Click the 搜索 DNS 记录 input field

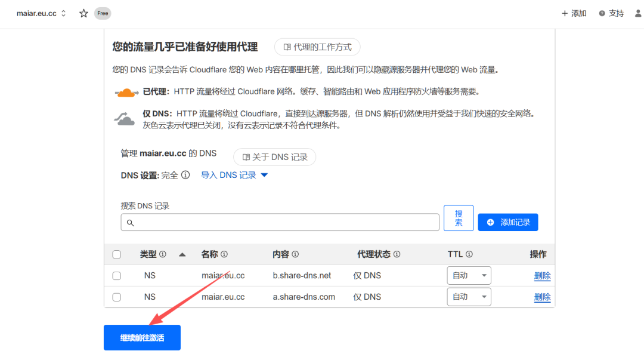[280, 222]
